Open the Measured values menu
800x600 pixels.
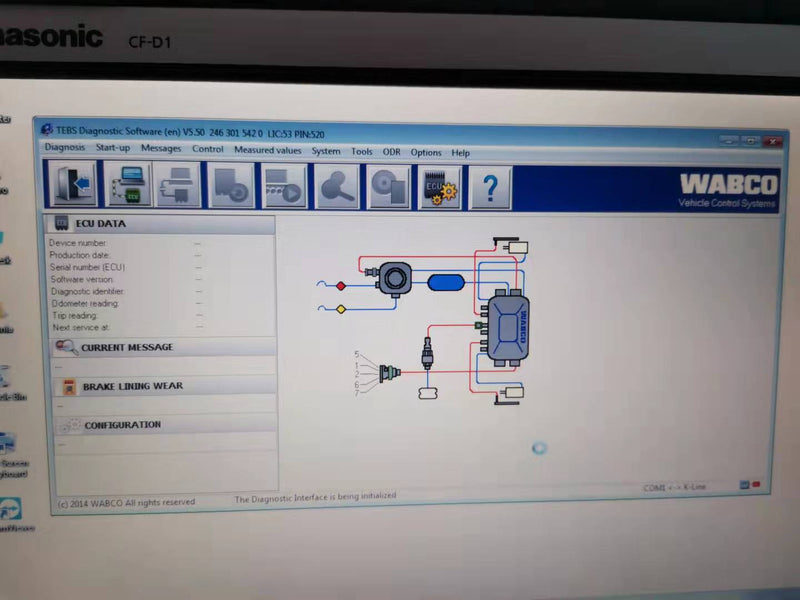[267, 150]
